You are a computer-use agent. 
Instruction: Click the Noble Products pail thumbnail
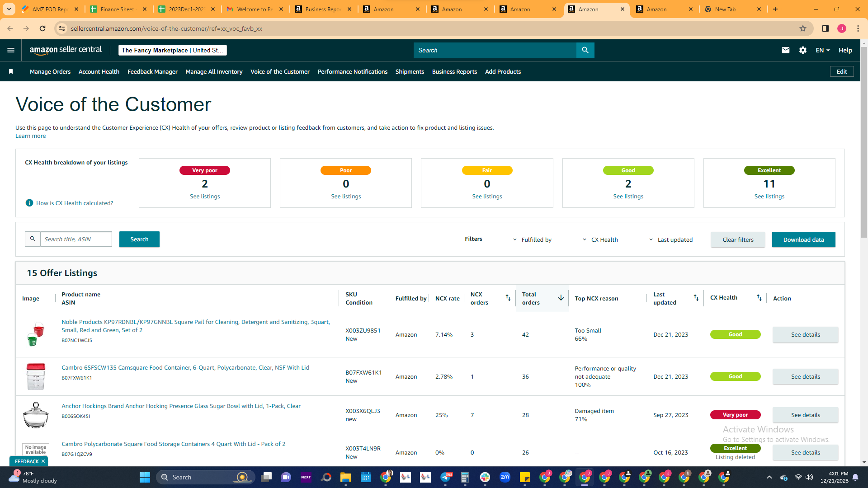[36, 334]
